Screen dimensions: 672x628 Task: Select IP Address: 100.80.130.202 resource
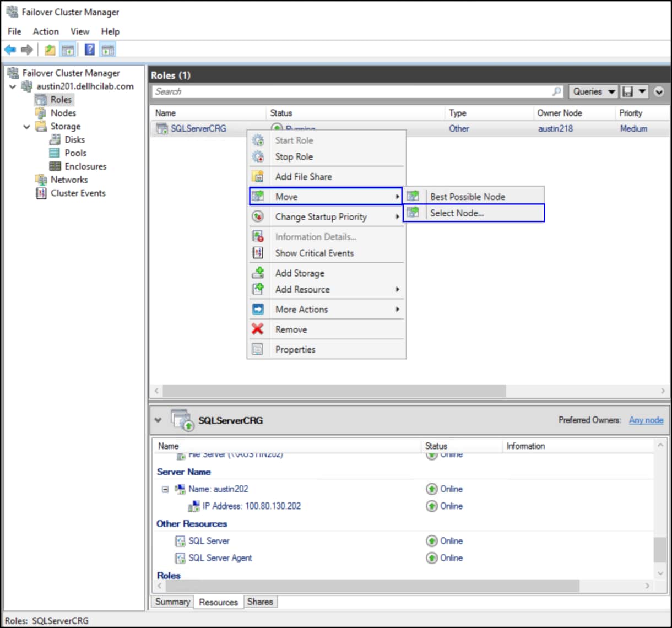tap(251, 506)
